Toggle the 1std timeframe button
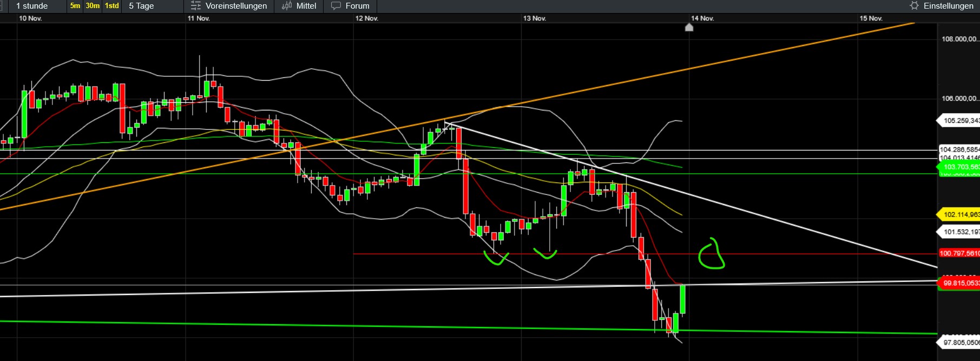Screen dimensions: 980x361 pos(112,6)
